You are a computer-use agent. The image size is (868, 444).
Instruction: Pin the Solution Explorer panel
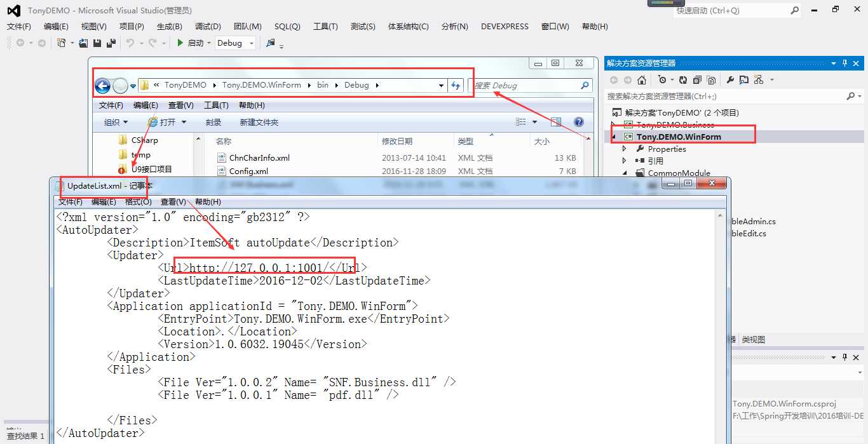coord(845,63)
